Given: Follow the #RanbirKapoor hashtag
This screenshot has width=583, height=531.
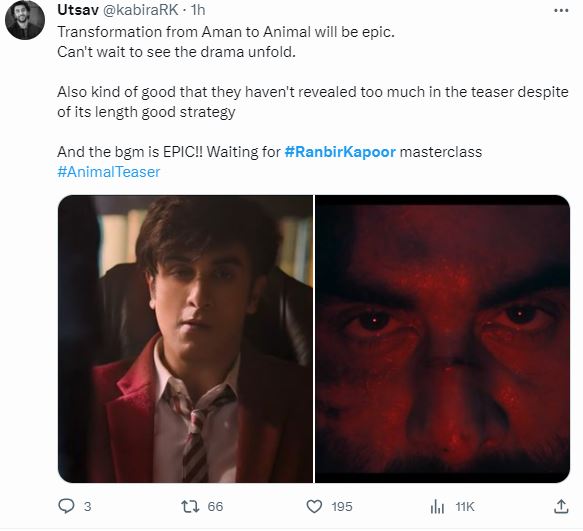Looking at the screenshot, I should pos(340,152).
